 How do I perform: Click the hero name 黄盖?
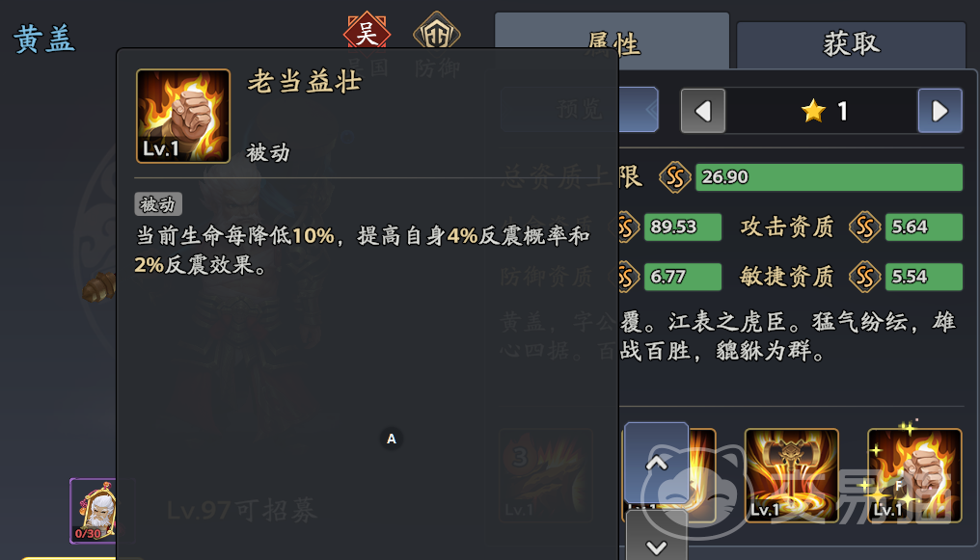click(x=44, y=40)
